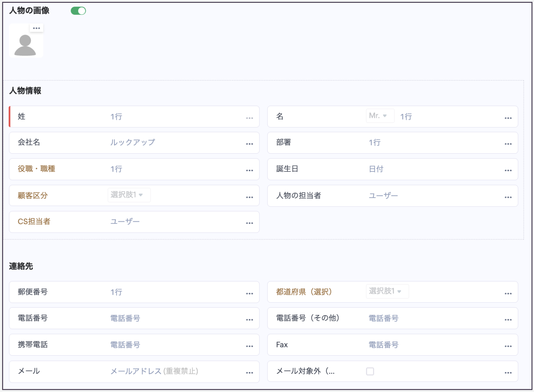Open more options for 電話番号(その他) field
534x392 pixels.
coord(508,320)
